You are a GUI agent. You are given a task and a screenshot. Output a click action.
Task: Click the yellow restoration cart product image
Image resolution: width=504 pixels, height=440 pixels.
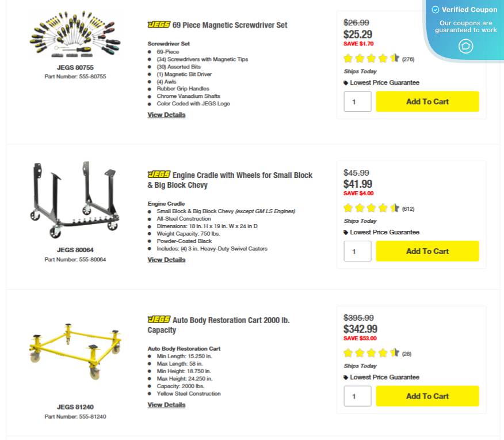74,351
